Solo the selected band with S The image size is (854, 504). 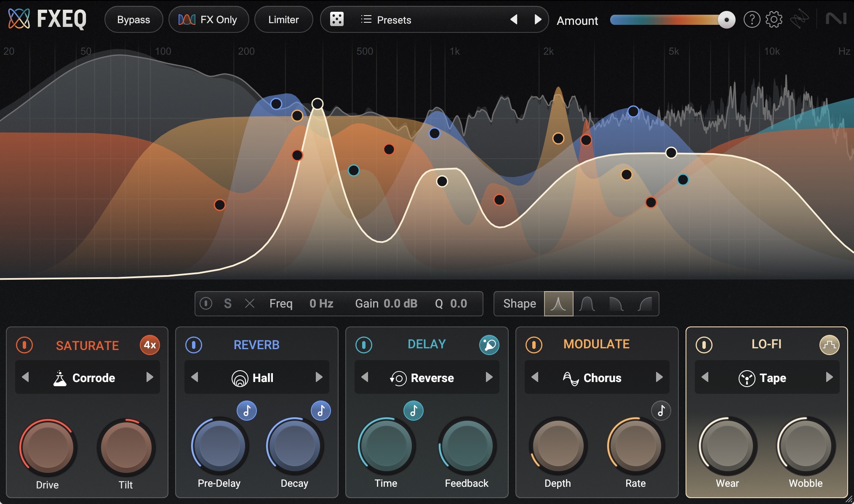(227, 303)
